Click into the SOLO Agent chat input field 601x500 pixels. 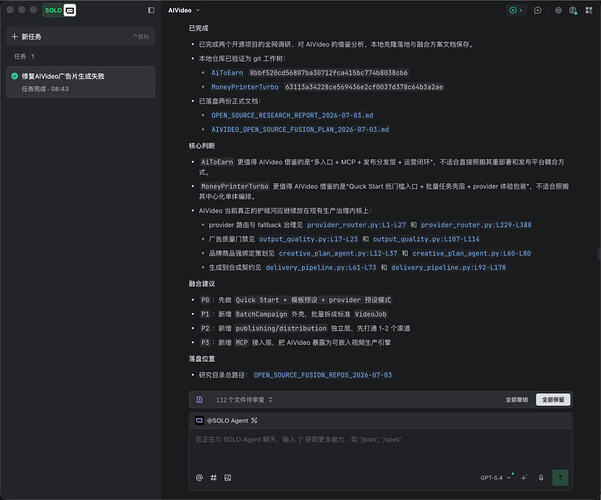point(381,448)
